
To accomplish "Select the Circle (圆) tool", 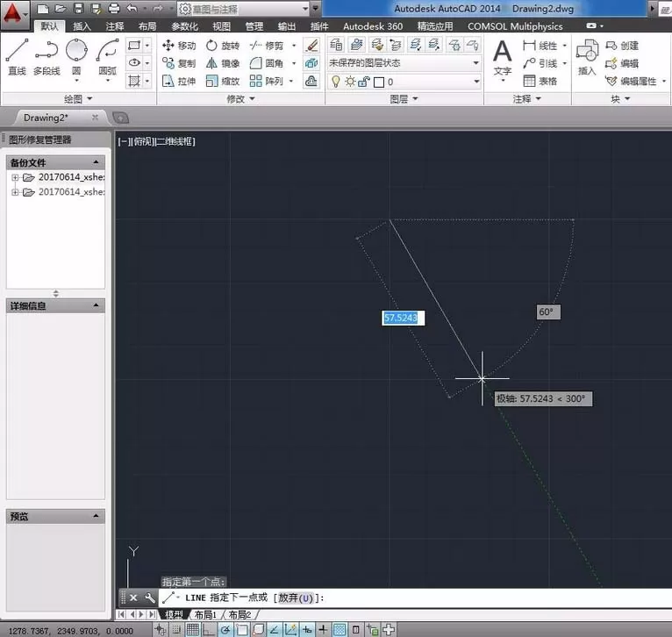I will coord(76,58).
